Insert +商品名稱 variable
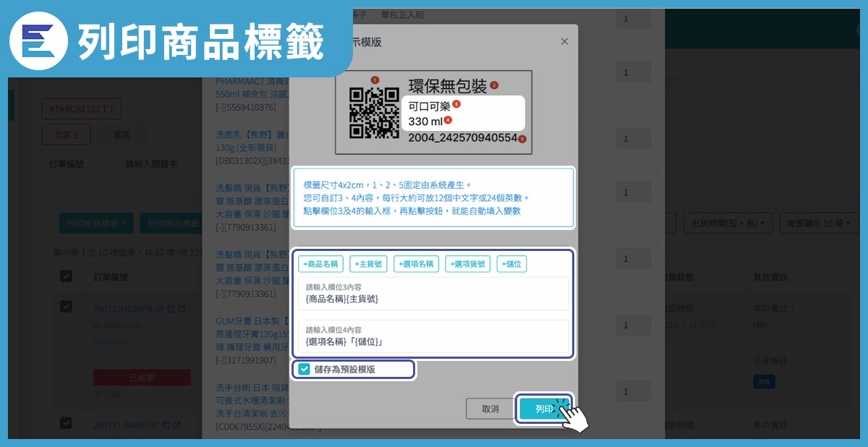The width and height of the screenshot is (868, 447). click(x=320, y=264)
